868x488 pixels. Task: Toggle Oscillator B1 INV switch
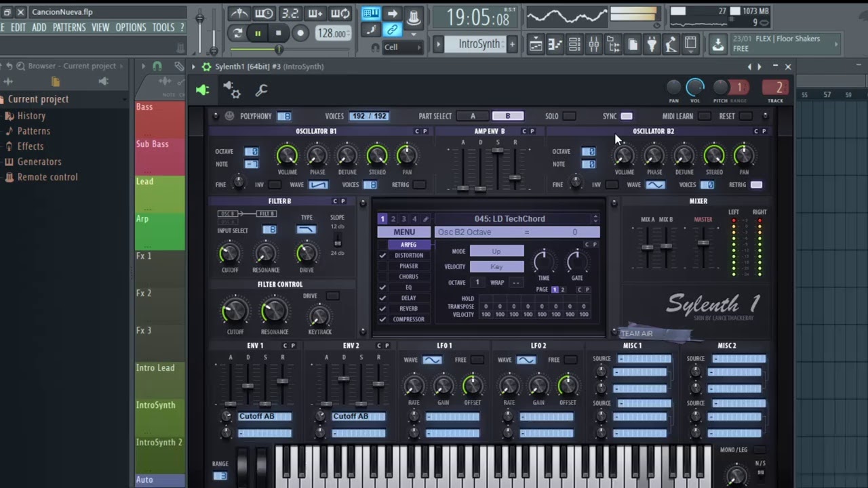pos(275,184)
